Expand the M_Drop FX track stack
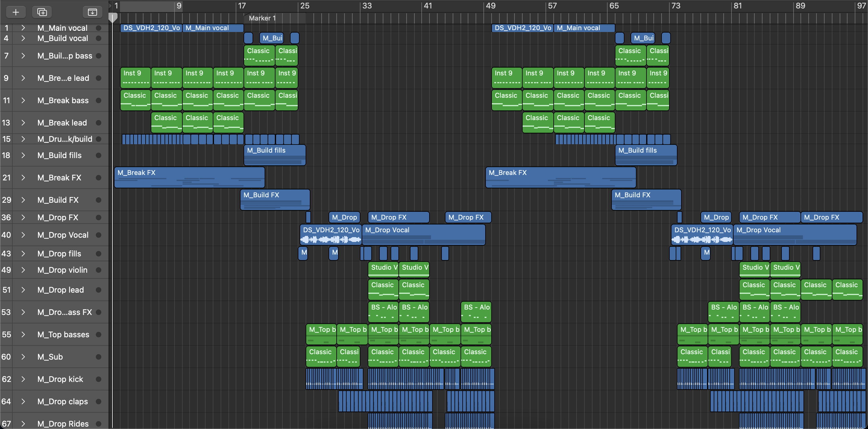Viewport: 868px width, 429px height. [x=23, y=218]
